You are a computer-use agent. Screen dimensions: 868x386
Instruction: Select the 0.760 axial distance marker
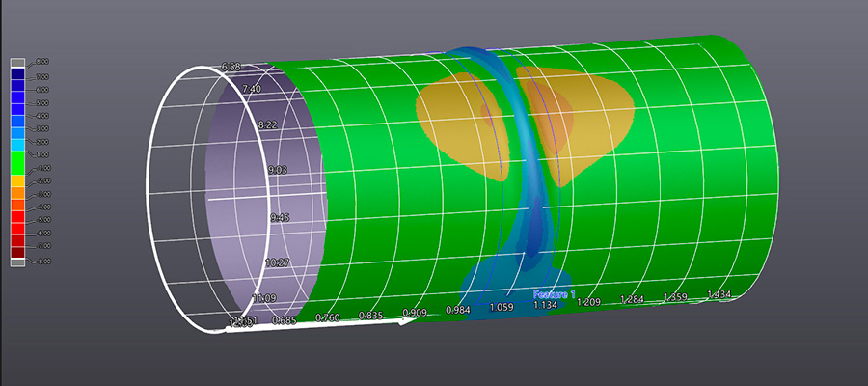coord(327,317)
